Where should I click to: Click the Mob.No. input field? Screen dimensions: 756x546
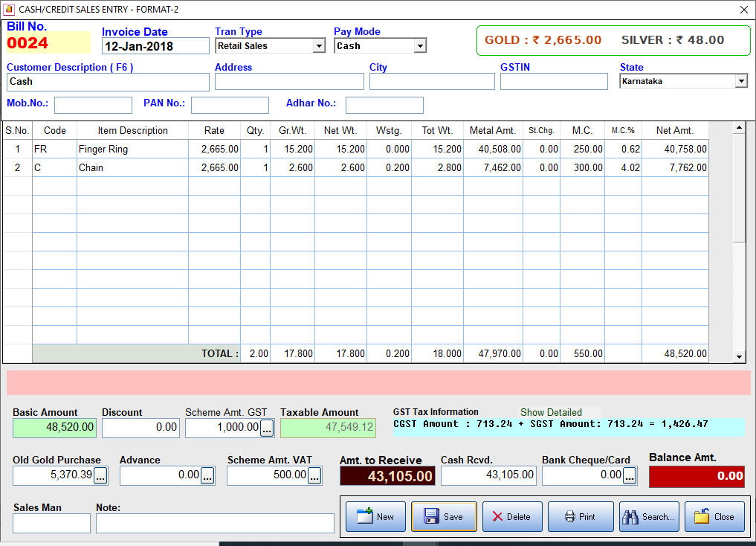click(x=93, y=105)
